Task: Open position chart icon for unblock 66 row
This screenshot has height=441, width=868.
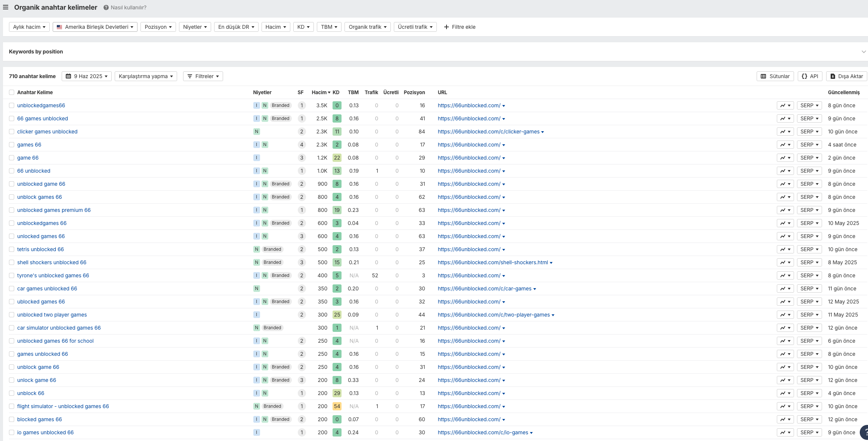Action: (x=785, y=393)
